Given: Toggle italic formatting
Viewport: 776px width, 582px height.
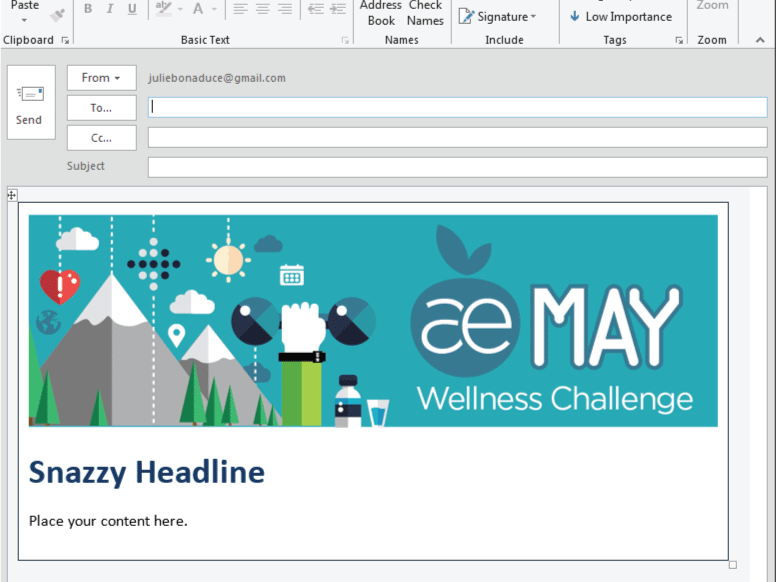Looking at the screenshot, I should point(110,9).
